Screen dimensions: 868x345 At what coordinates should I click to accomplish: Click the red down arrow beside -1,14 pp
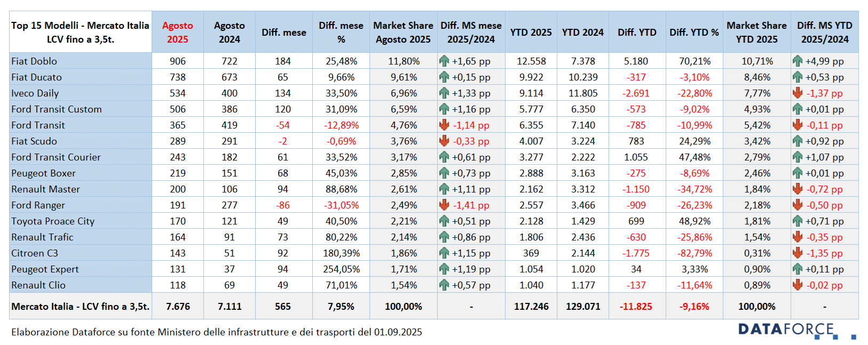point(444,125)
